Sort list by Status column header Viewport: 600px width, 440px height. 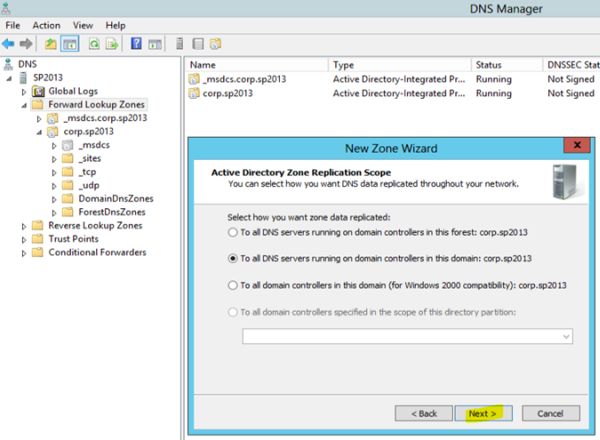(x=507, y=65)
